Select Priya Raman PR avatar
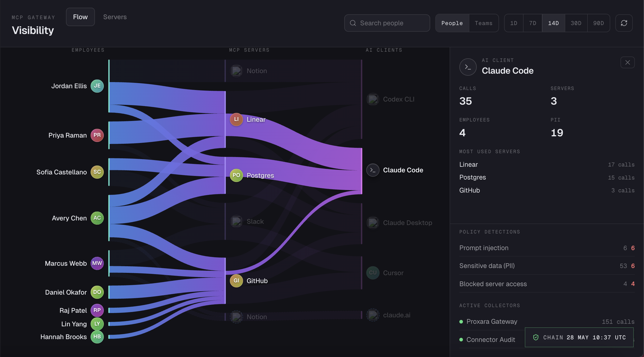This screenshot has width=644, height=357. [x=97, y=135]
